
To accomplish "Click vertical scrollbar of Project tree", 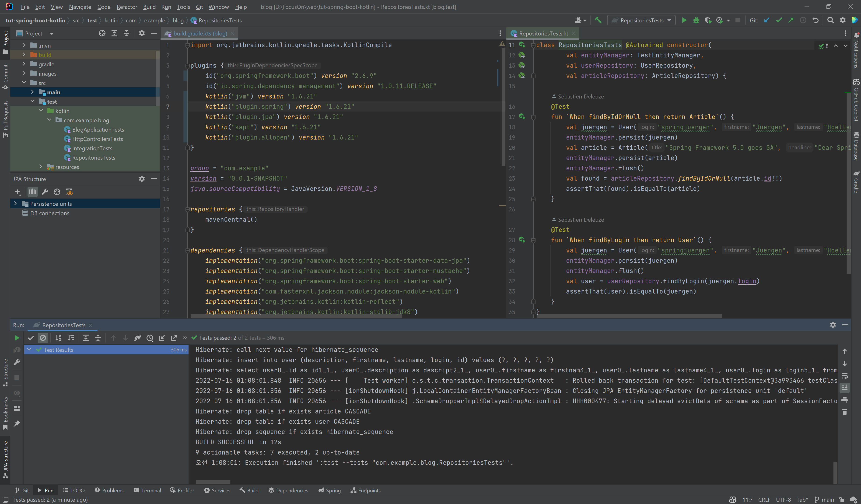I will [x=157, y=79].
